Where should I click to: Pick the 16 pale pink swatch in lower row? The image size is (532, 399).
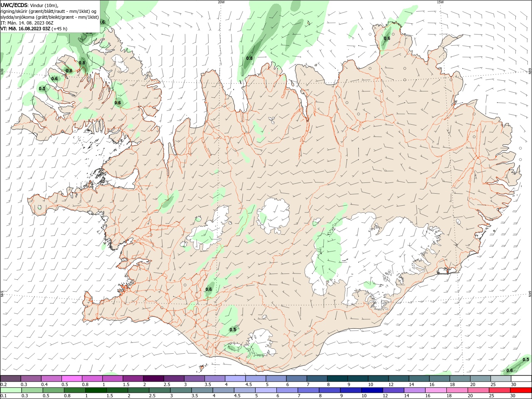tap(436, 390)
